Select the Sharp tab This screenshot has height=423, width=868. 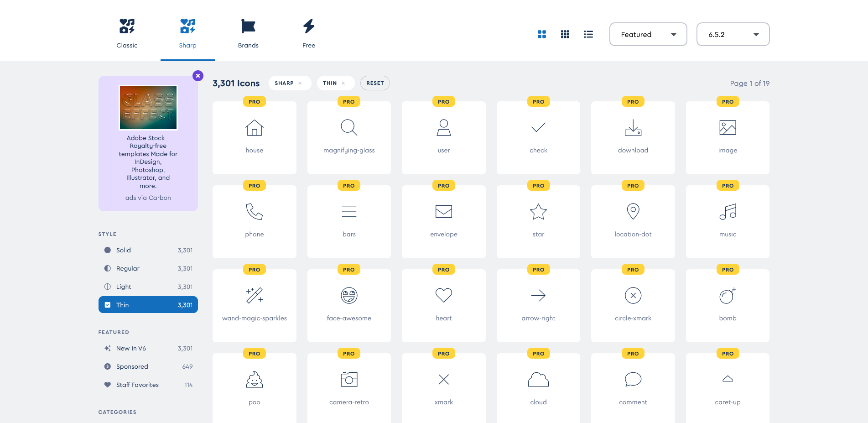pyautogui.click(x=187, y=33)
